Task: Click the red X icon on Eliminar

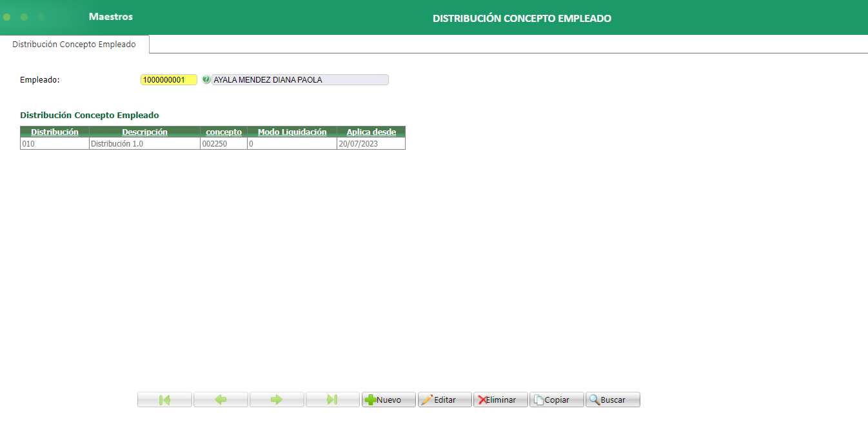Action: [481, 399]
